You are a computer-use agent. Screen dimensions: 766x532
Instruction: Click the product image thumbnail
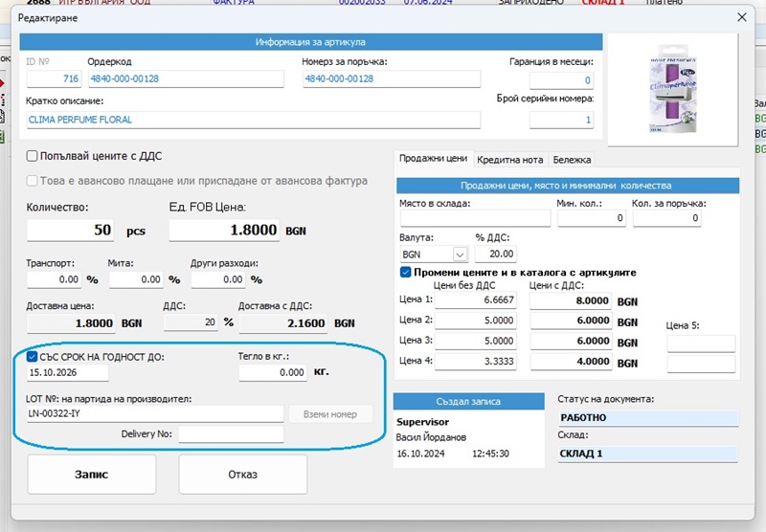[673, 89]
